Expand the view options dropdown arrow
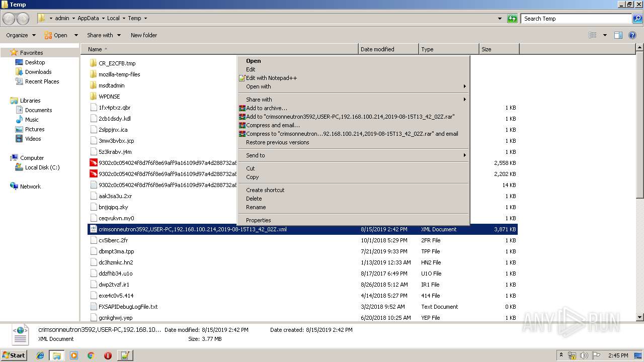Screen dimensions: 644x362 [605, 35]
